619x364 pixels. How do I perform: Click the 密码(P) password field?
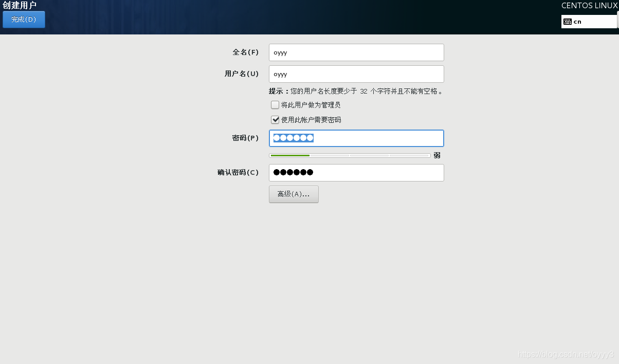coord(356,138)
